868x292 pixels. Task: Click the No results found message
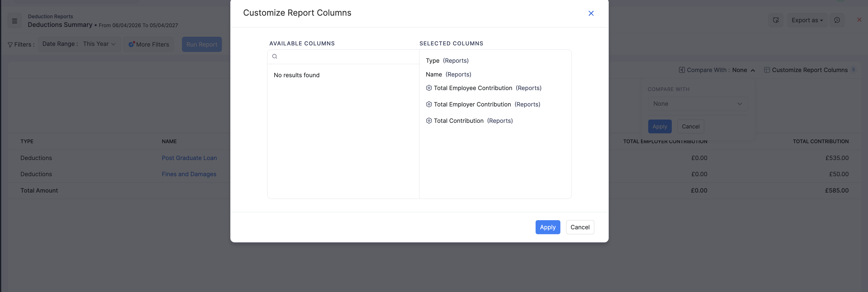[x=296, y=75]
